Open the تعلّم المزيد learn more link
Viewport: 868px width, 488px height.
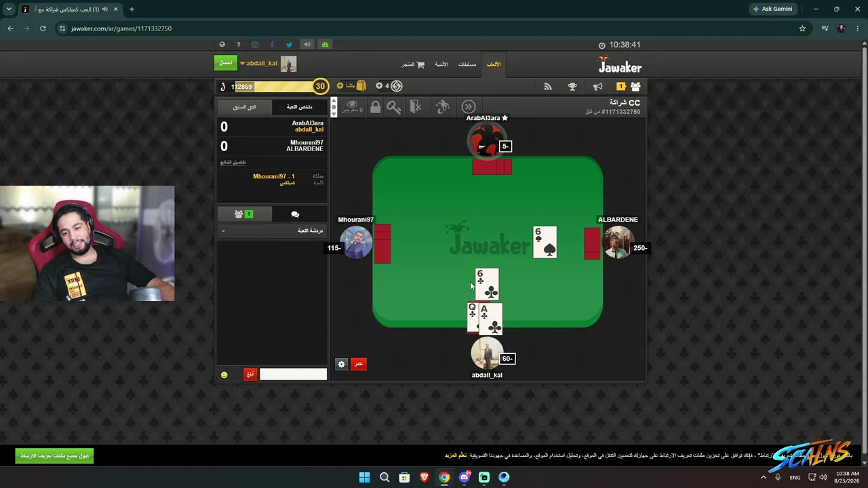point(456,455)
